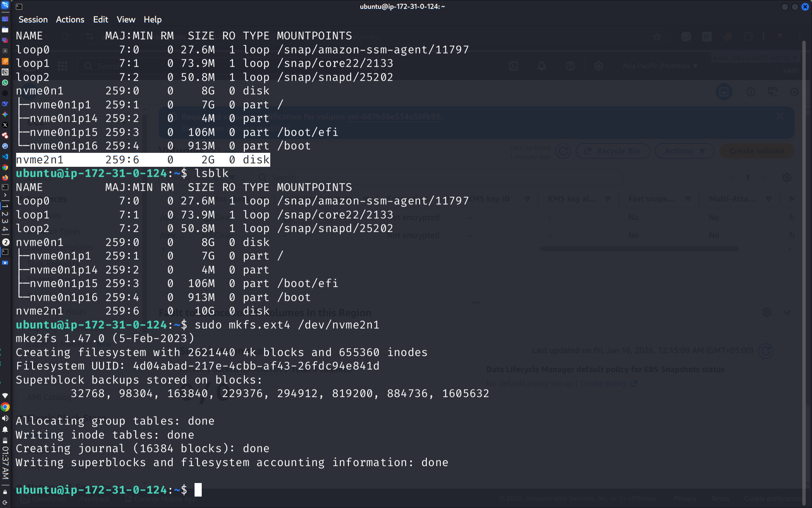Click the lsblk command after the prompt
Image resolution: width=812 pixels, height=508 pixels.
coord(211,174)
